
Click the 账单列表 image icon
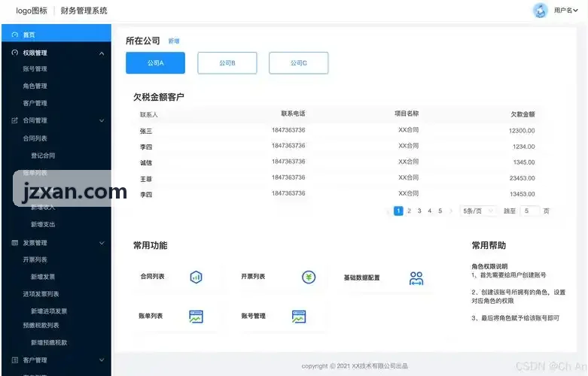pyautogui.click(x=196, y=317)
